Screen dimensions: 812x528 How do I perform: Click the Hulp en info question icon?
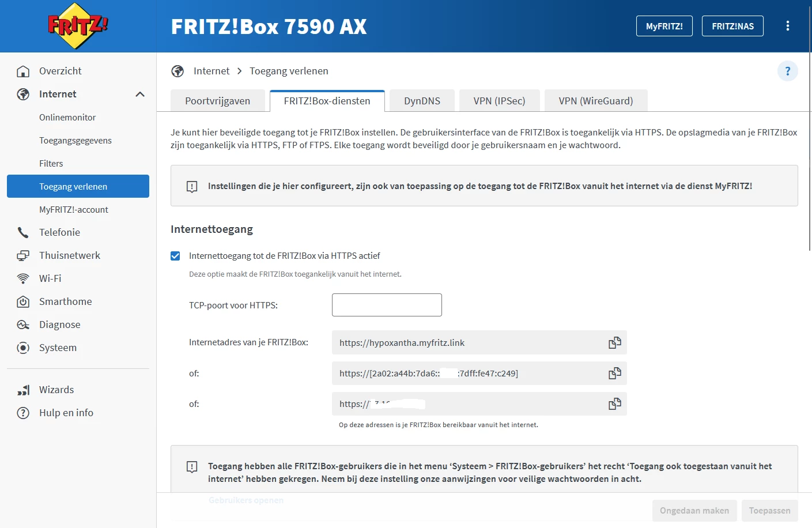23,413
